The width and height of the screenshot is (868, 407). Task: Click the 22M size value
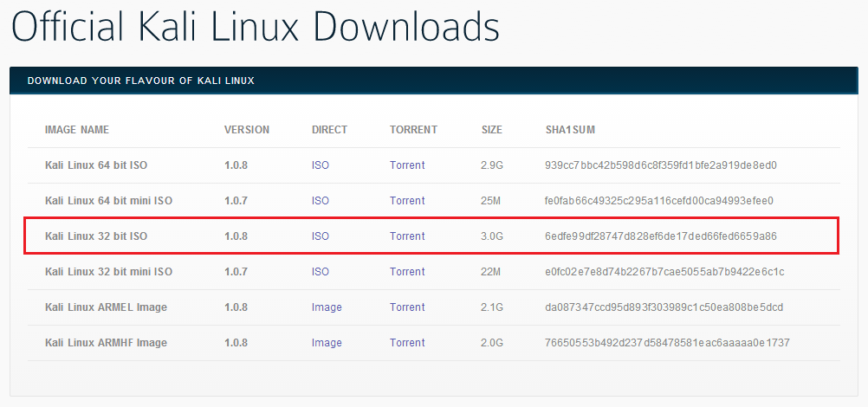tap(490, 271)
